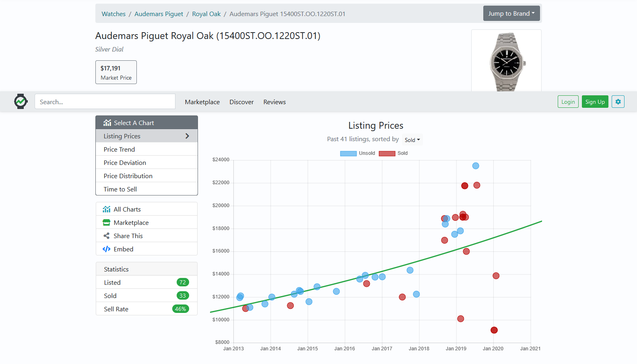637x364 pixels.
Task: Click the Silver Dial subtitle text
Action: click(x=109, y=49)
